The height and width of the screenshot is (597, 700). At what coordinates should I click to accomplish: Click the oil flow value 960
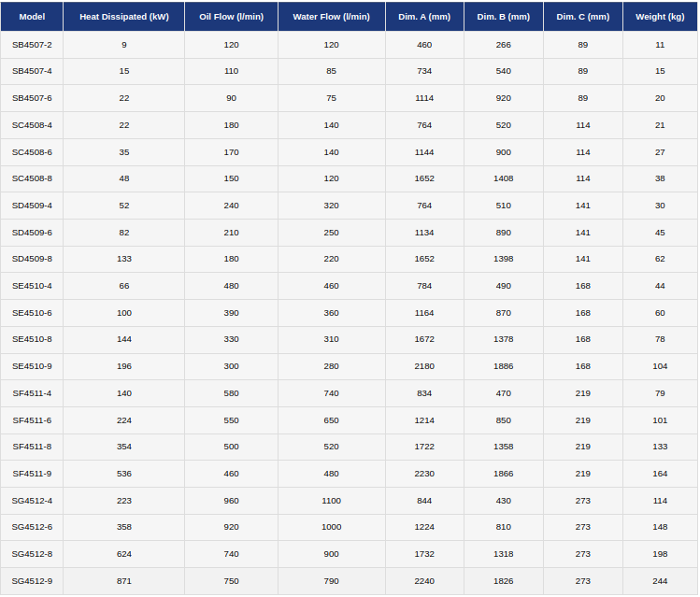click(x=231, y=501)
